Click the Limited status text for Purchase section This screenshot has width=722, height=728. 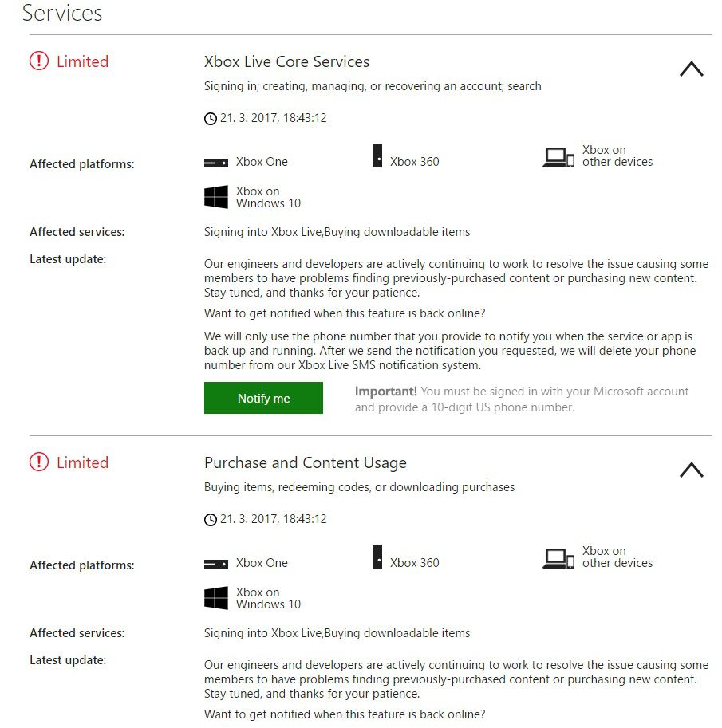pyautogui.click(x=83, y=462)
